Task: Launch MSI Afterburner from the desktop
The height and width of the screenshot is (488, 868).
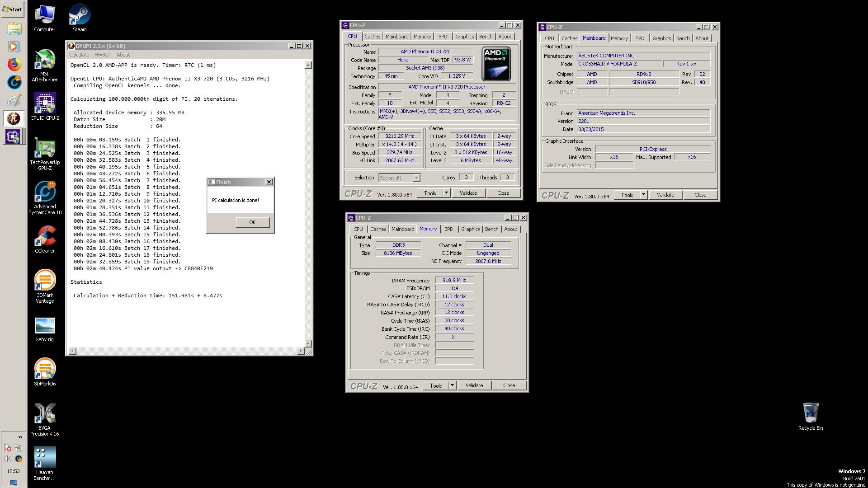Action: tap(45, 66)
